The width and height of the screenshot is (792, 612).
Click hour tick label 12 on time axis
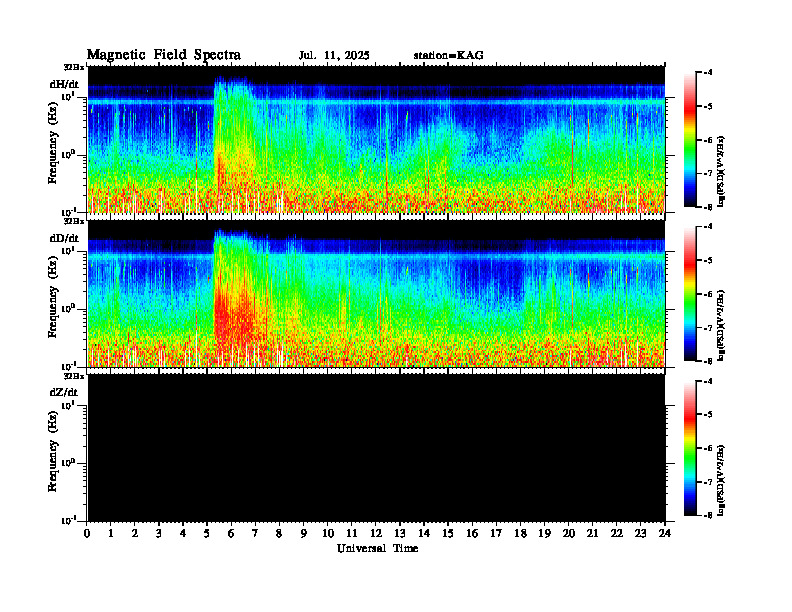pyautogui.click(x=376, y=534)
